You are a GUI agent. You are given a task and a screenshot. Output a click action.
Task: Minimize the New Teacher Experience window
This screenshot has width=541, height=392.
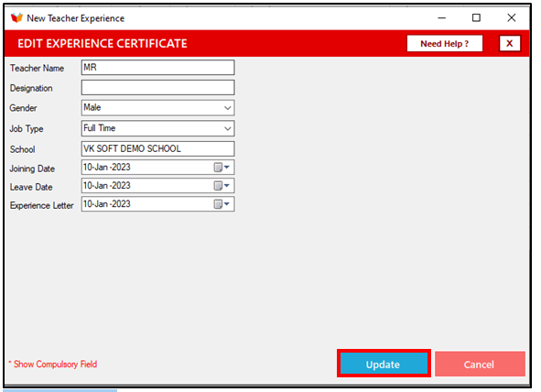441,18
